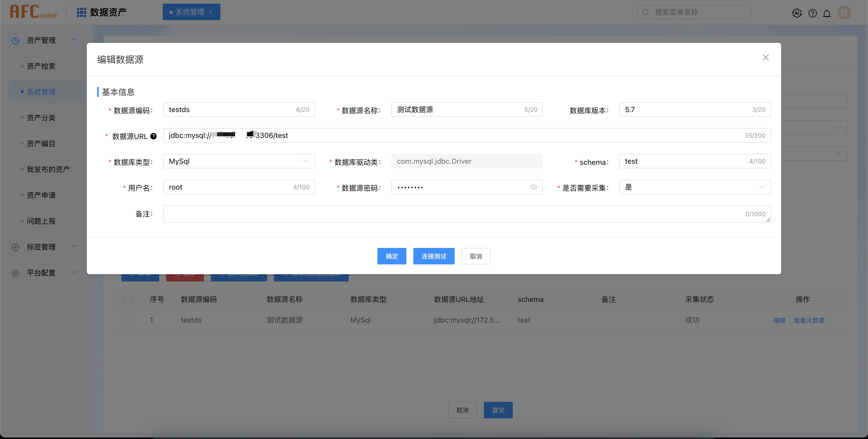Viewport: 868px width, 439px height.
Task: Toggle password visibility eye icon
Action: (x=533, y=187)
